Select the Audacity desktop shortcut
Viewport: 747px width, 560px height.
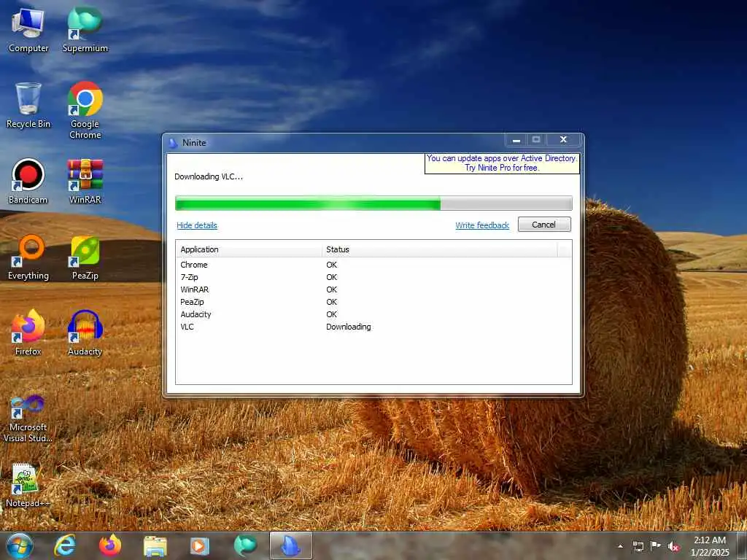click(x=85, y=332)
